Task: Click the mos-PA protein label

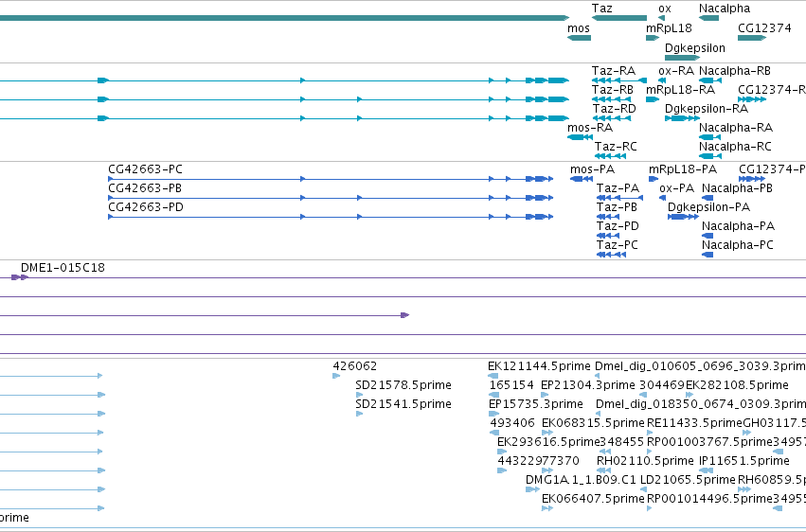Action: [592, 168]
